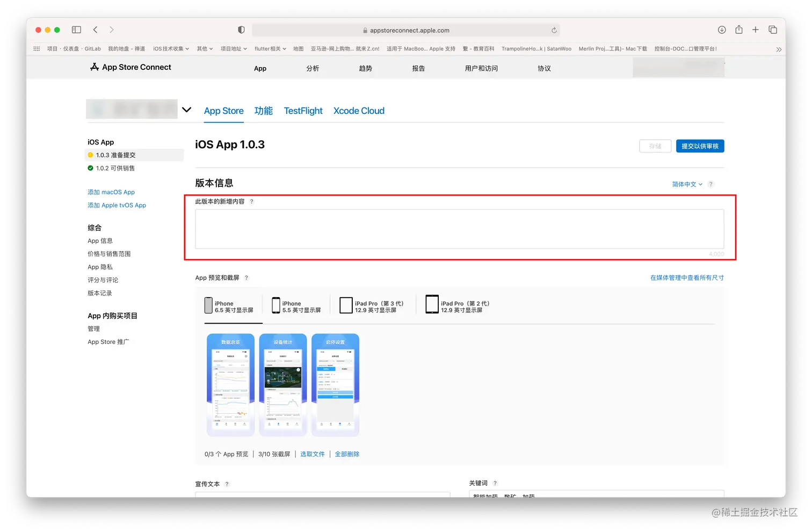Switch to the App Store tab
The height and width of the screenshot is (532, 812).
pyautogui.click(x=223, y=111)
